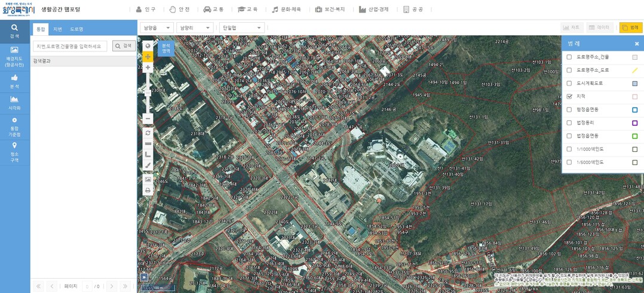Click the 검색 search button
This screenshot has width=644, height=293.
tap(124, 46)
